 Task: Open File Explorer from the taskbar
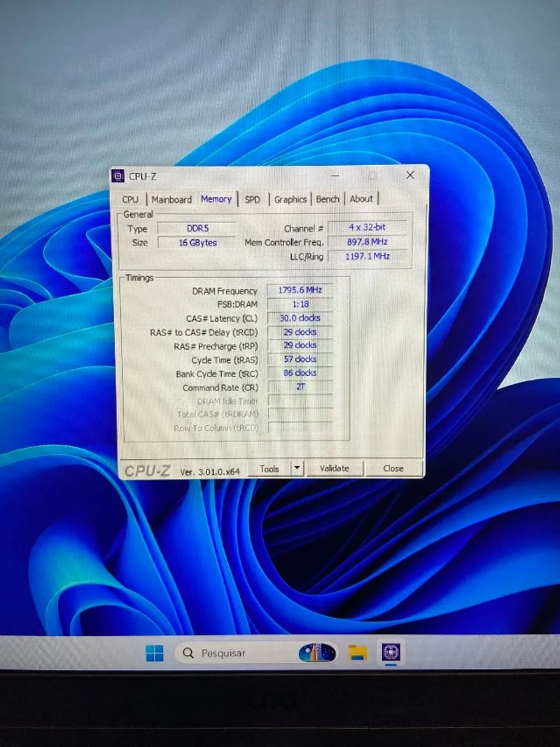[358, 653]
